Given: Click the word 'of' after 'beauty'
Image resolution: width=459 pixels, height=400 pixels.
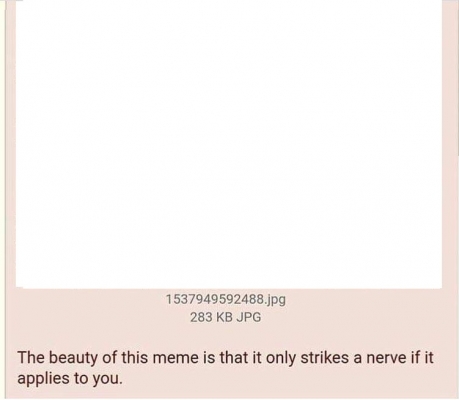Looking at the screenshot, I should [x=110, y=358].
